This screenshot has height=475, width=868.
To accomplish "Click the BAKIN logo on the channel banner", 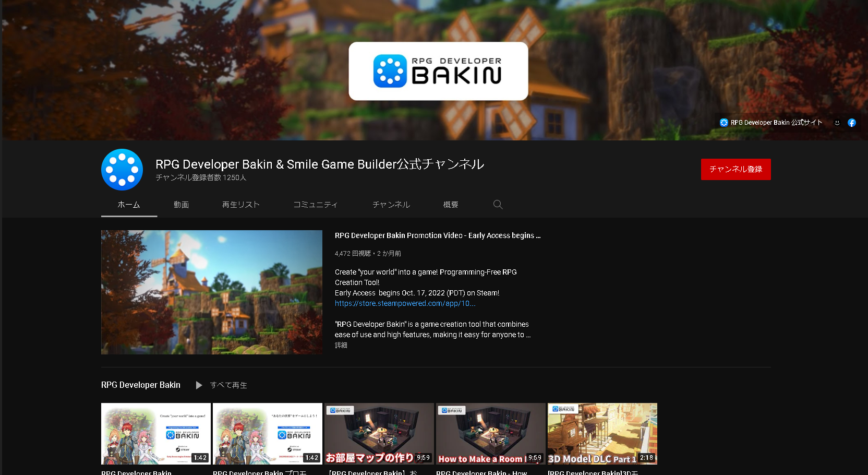I will [438, 70].
